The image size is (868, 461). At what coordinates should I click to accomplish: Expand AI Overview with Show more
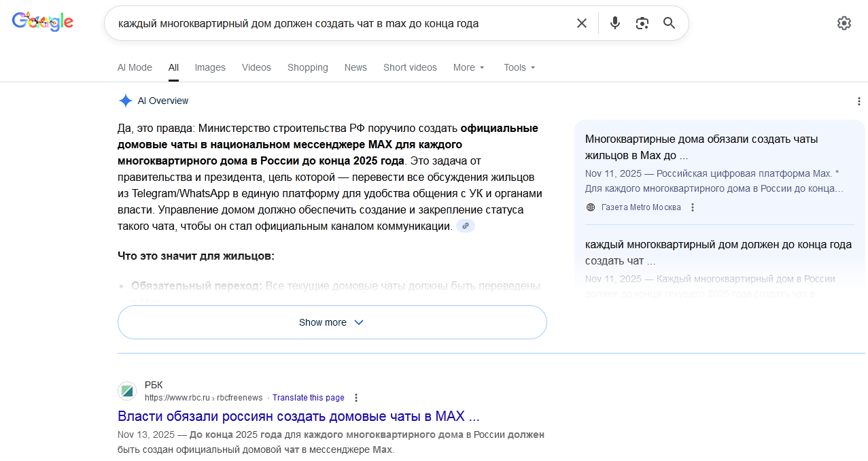(x=332, y=322)
